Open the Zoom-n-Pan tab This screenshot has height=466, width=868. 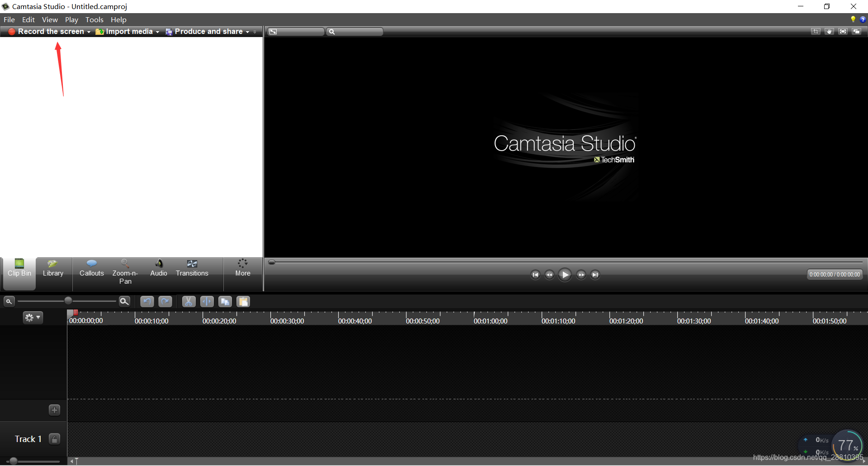coord(125,271)
